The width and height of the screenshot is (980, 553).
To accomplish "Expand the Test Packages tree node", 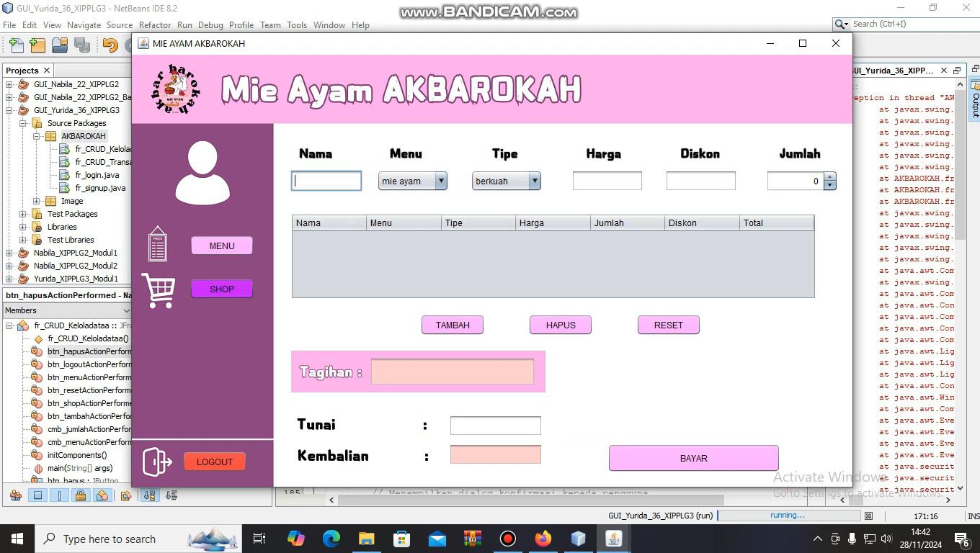I will tap(23, 214).
